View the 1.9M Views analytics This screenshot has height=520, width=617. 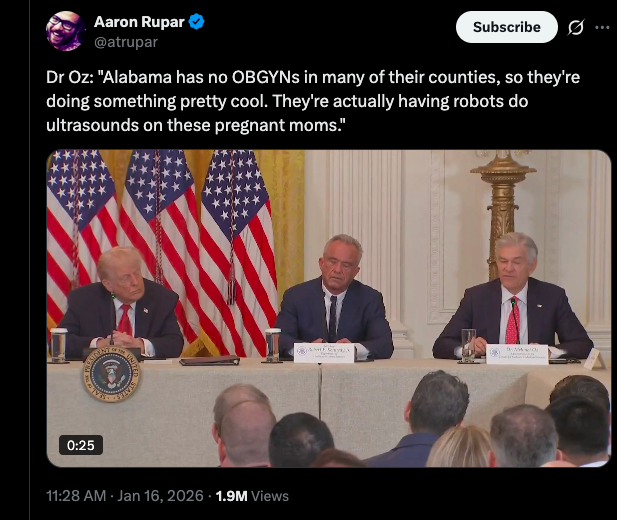click(252, 496)
